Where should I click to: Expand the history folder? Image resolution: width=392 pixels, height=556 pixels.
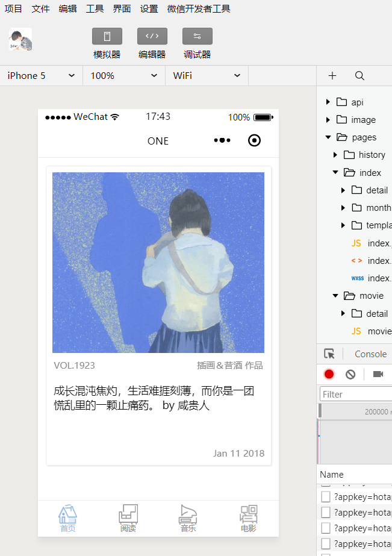(x=335, y=155)
